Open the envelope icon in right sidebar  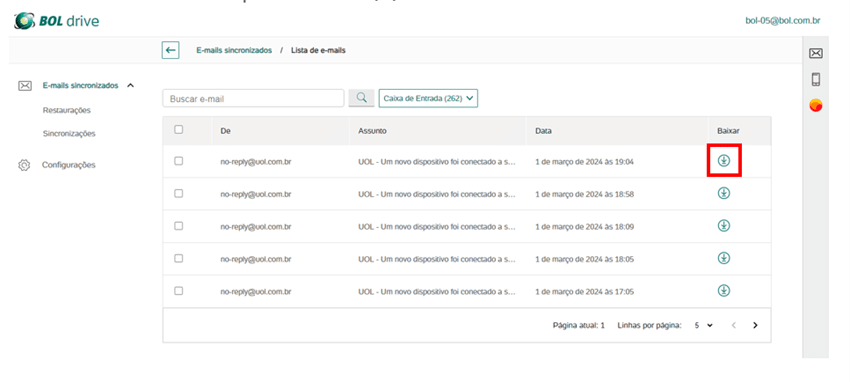815,53
